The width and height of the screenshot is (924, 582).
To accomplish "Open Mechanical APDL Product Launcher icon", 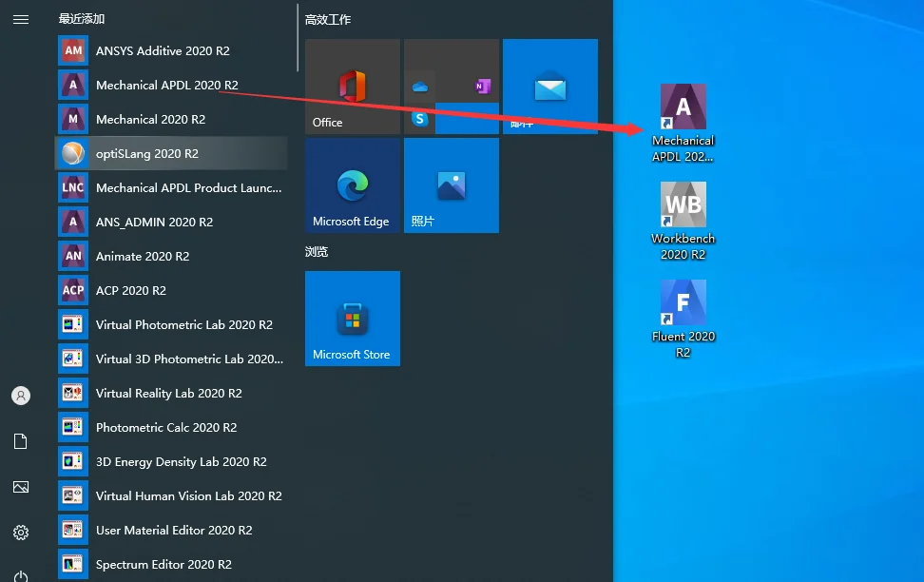I will (x=73, y=187).
